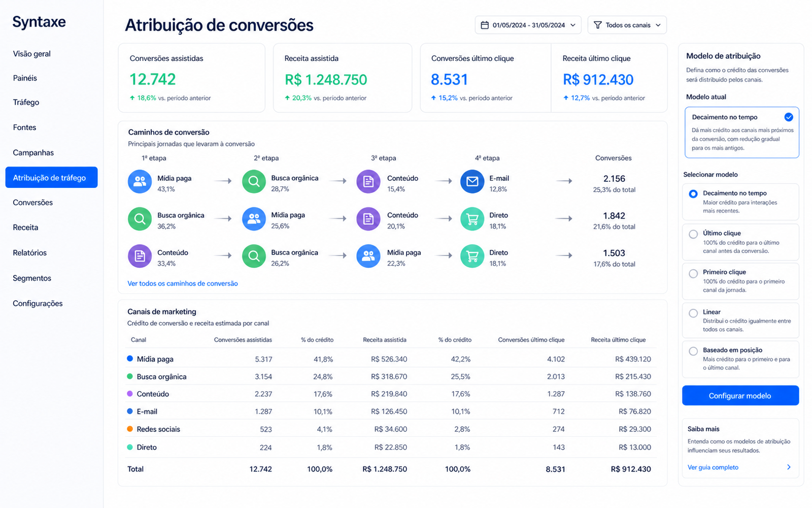Screen dimensions: 812x508
Task: Click Busca orgânica search icon in first path row
Action: 254,181
